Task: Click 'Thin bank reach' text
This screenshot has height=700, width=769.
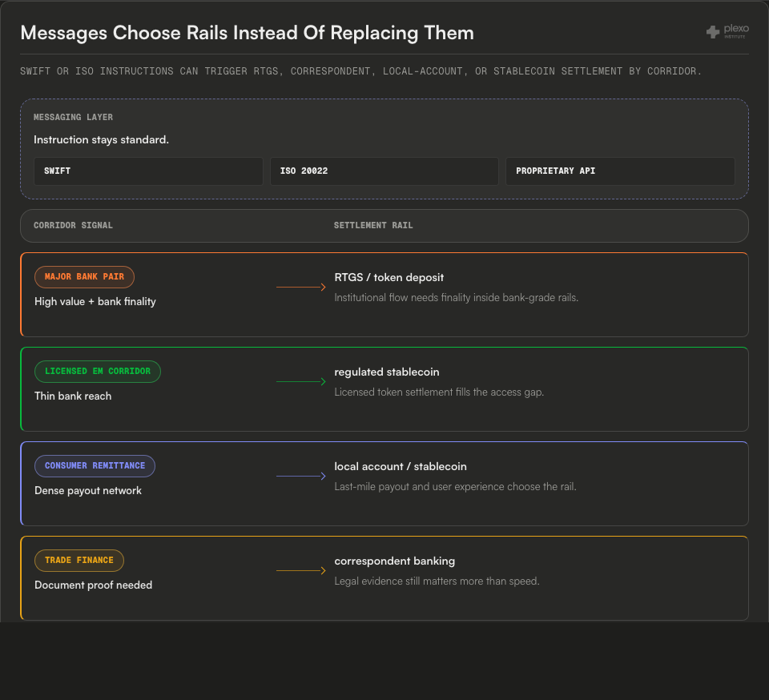Action: [x=73, y=396]
